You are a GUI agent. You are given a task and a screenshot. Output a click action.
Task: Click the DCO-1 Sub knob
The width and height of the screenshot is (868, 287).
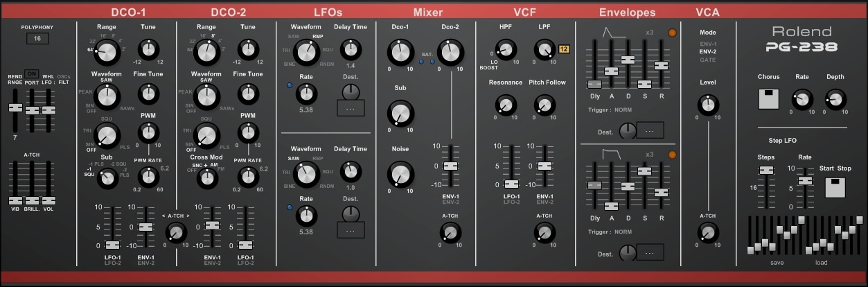click(106, 178)
